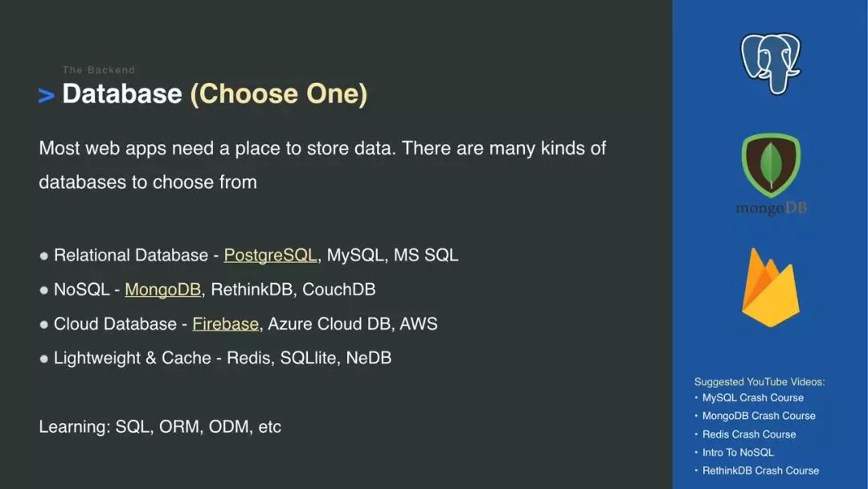868x489 pixels.
Task: Open the MongoDB underlined link
Action: click(x=162, y=290)
